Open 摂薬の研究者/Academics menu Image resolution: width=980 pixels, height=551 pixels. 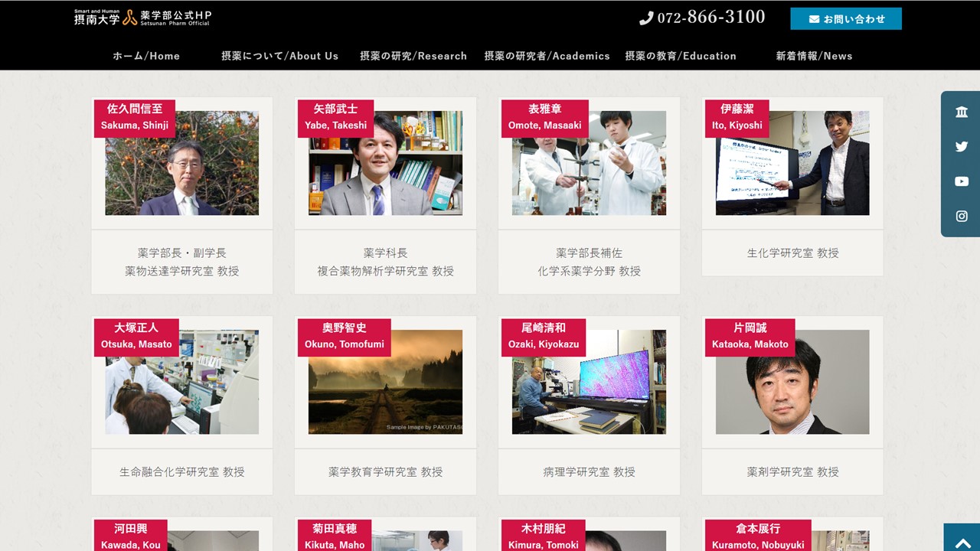[x=547, y=56]
